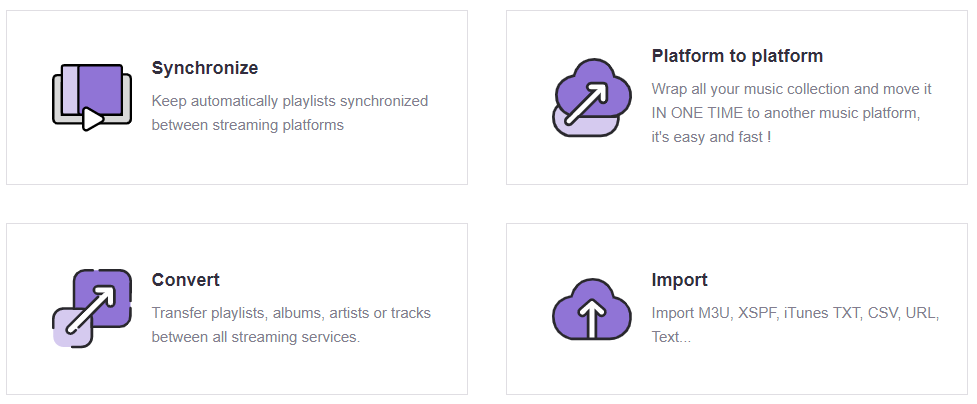Select the Import heading
The height and width of the screenshot is (404, 977).
(x=679, y=280)
